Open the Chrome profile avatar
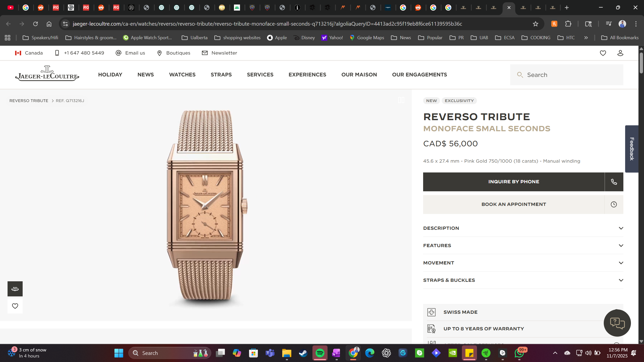 [x=622, y=24]
